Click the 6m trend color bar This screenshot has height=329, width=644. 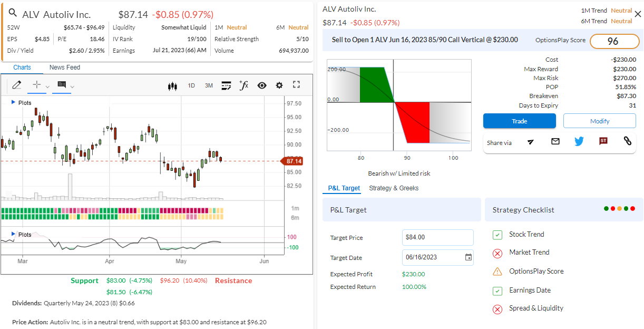click(113, 217)
